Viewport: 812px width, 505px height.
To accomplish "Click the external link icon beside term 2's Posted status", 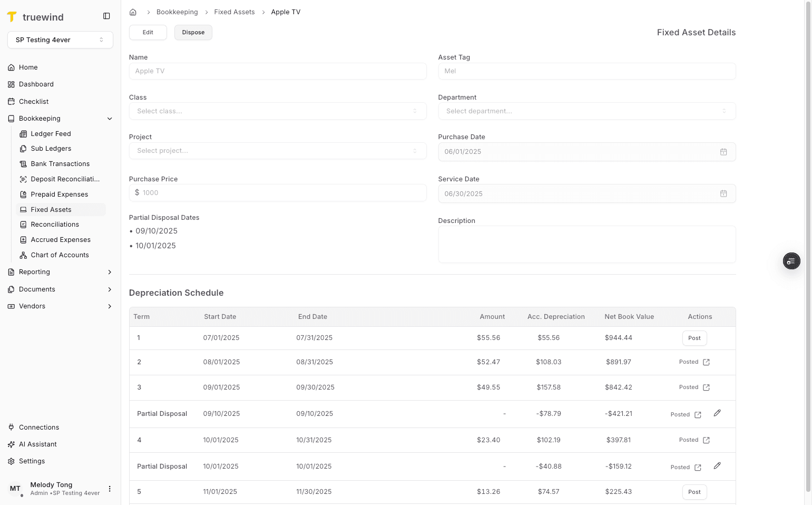I will coord(707,362).
